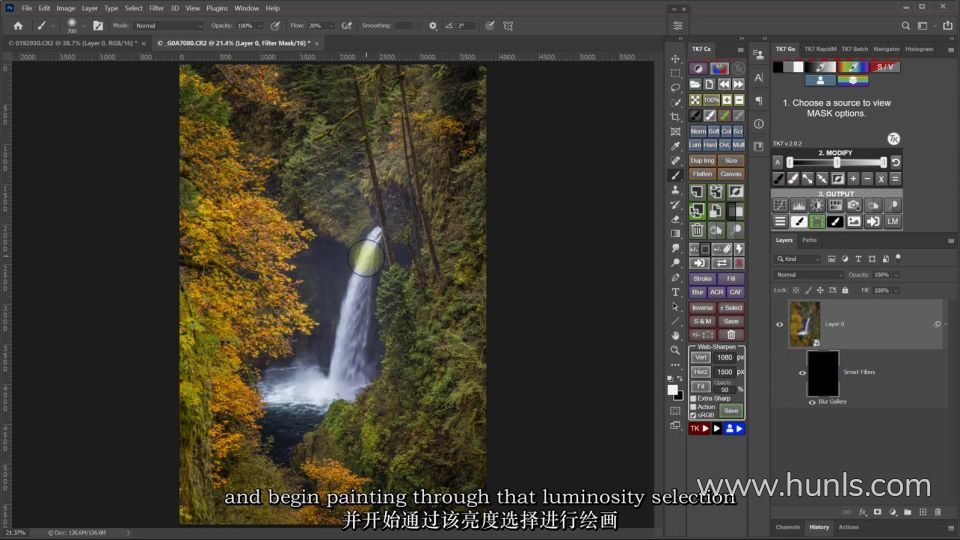This screenshot has height=540, width=960.
Task: Click create new layer icon at panel bottom
Action: (923, 512)
